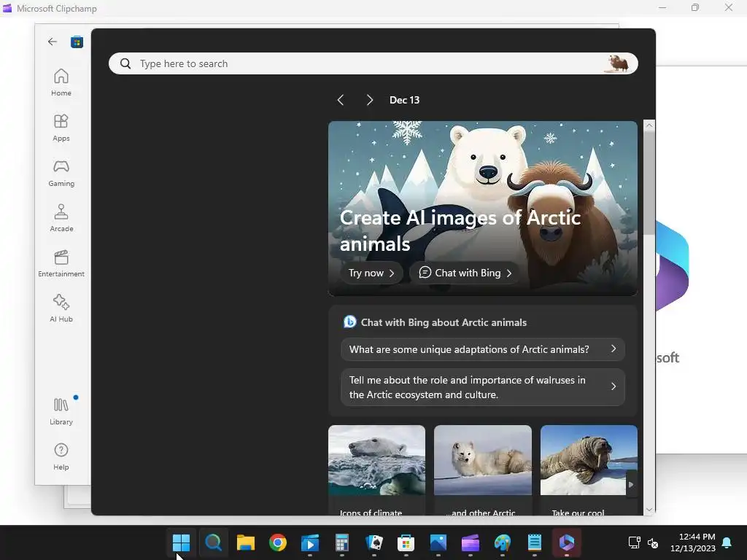
Task: Open Photos app from taskbar
Action: (x=438, y=542)
